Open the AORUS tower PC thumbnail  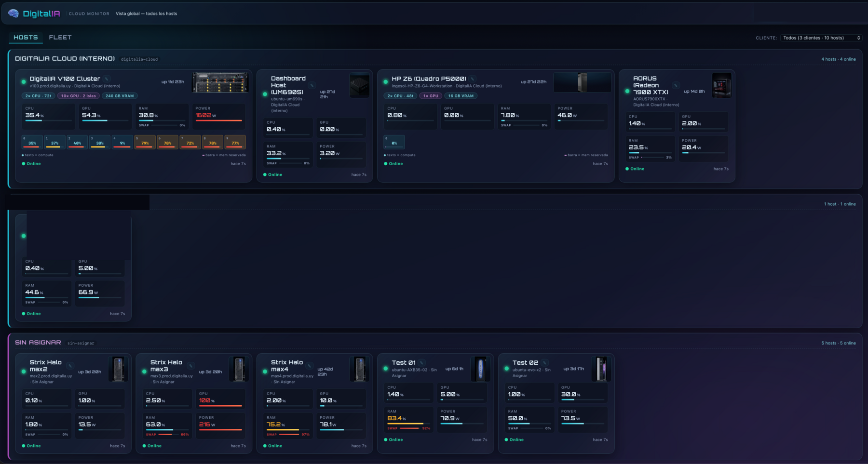pyautogui.click(x=721, y=85)
